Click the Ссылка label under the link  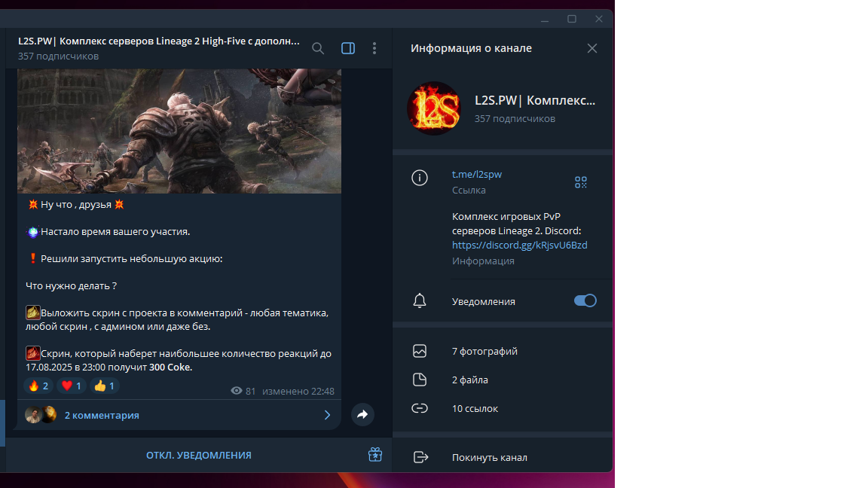pyautogui.click(x=469, y=190)
